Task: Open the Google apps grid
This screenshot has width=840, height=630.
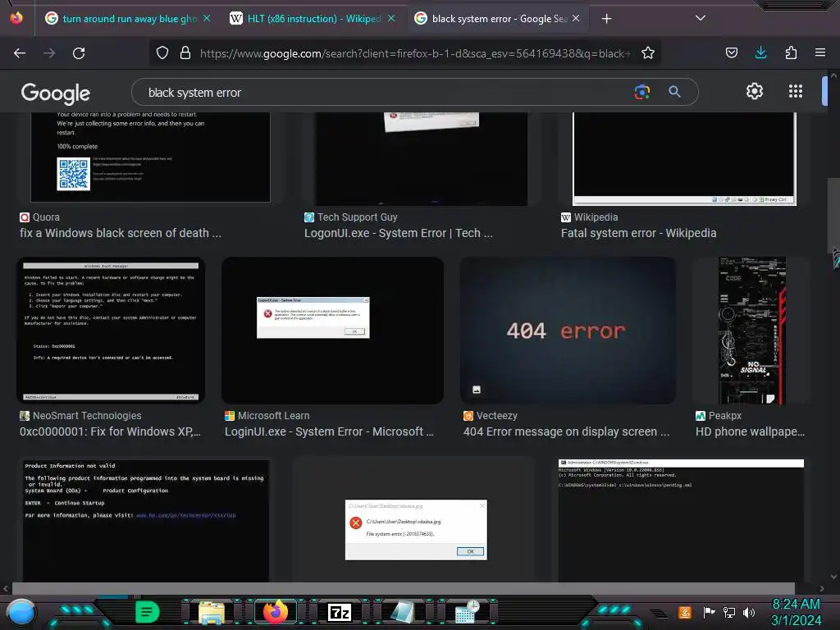Action: (796, 91)
